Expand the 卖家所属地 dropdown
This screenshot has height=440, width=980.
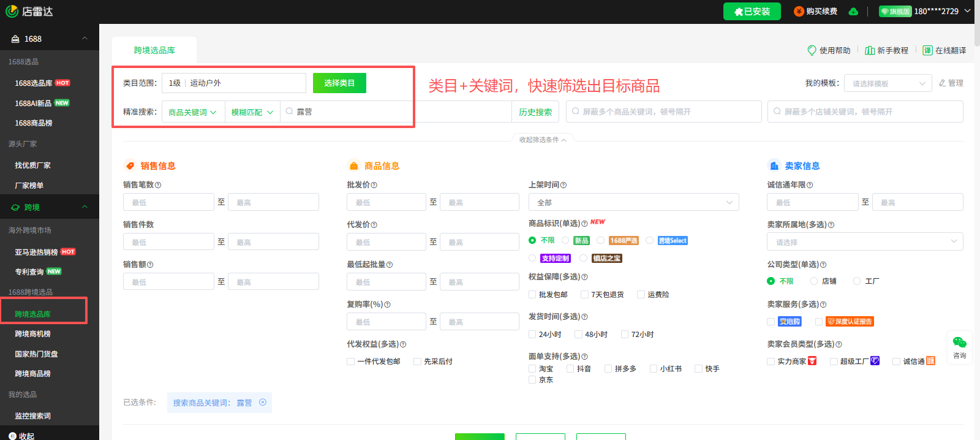[x=864, y=242]
